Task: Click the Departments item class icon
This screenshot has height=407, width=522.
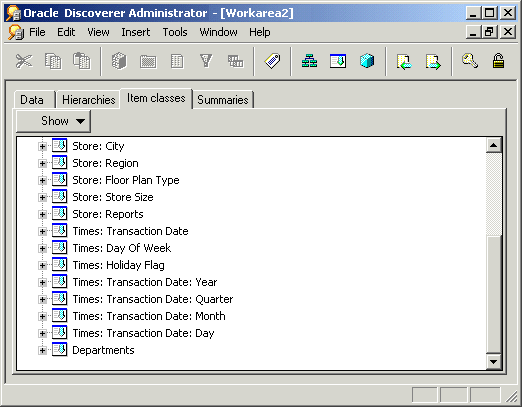Action: [x=59, y=350]
